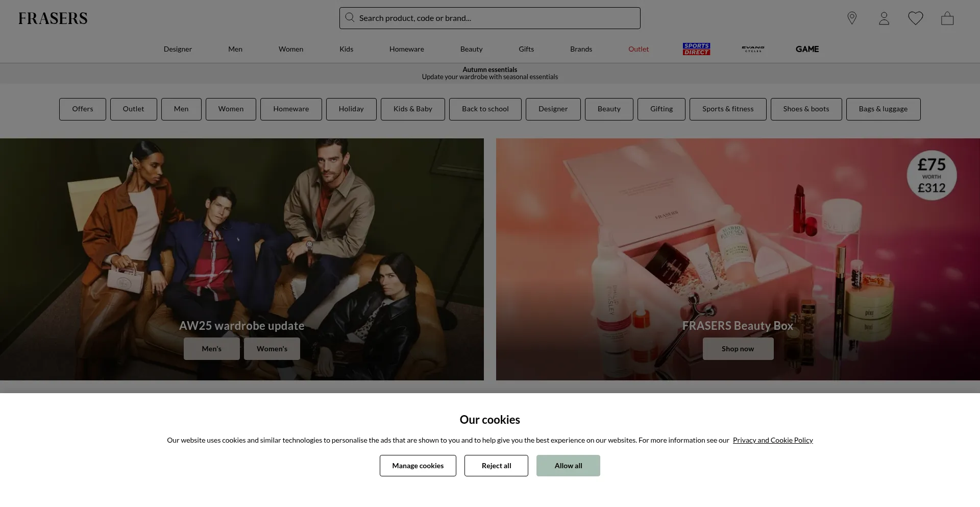Visit the Evans Cycles logo link
The image size is (980, 507).
coord(753,49)
